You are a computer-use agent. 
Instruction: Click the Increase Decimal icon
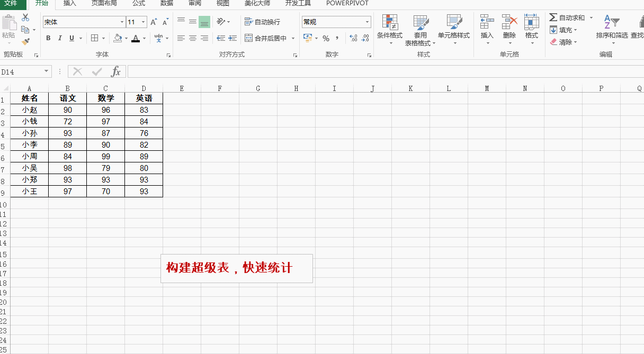coord(353,38)
